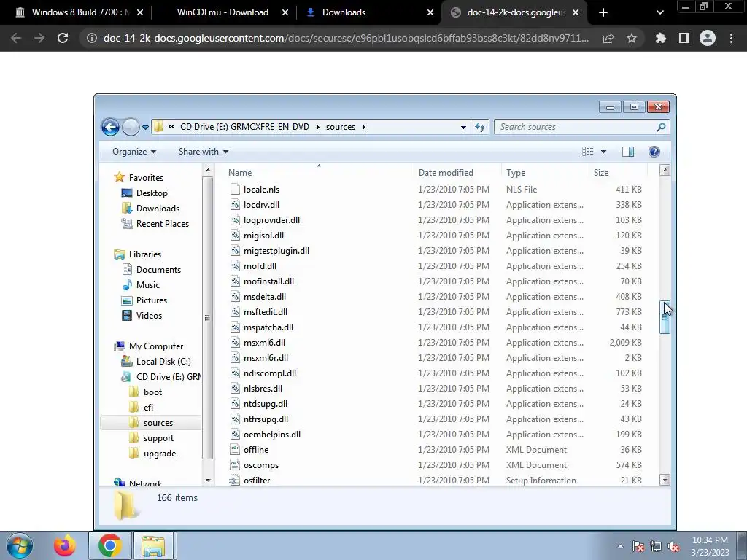The width and height of the screenshot is (747, 560).
Task: Select the migisol.dll file icon
Action: (x=235, y=236)
